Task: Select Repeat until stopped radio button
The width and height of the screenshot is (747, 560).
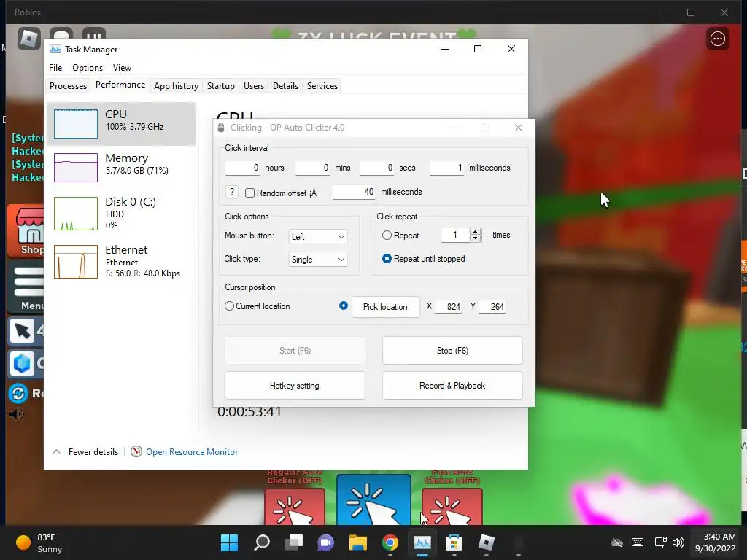Action: [387, 259]
